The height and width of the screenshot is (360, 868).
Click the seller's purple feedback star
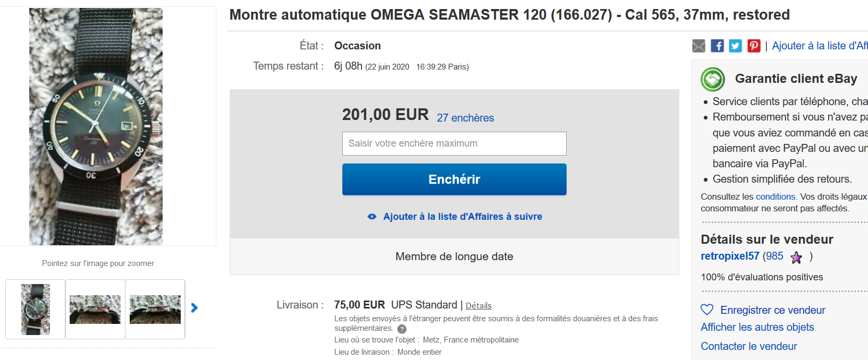(x=796, y=258)
